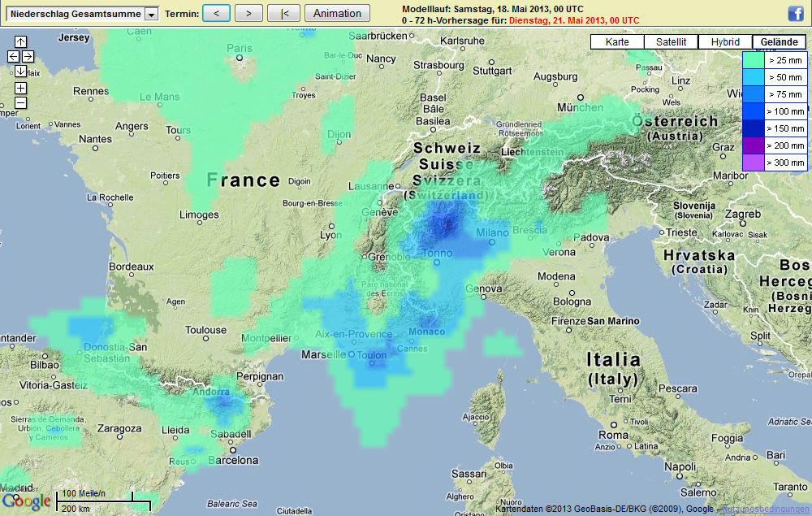Screen dimensions: 812x516
Task: Click the Toulouse label on the map
Action: [205, 330]
